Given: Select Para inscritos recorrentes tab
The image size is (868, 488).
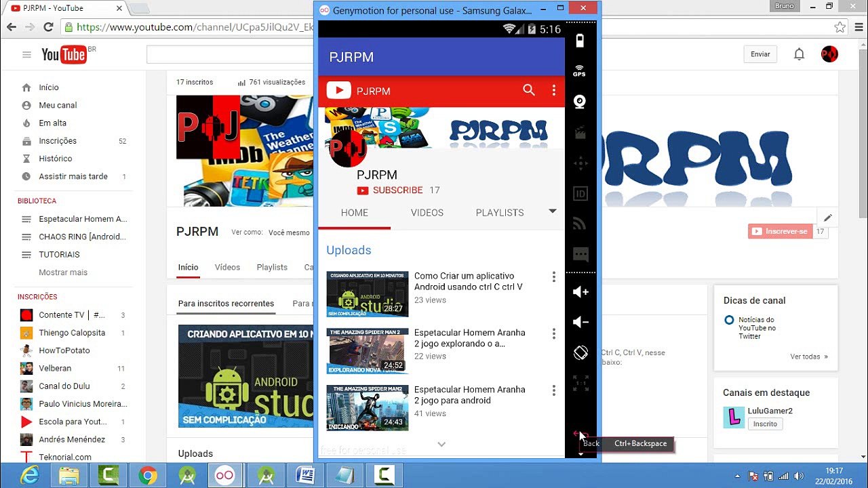Looking at the screenshot, I should tap(226, 304).
